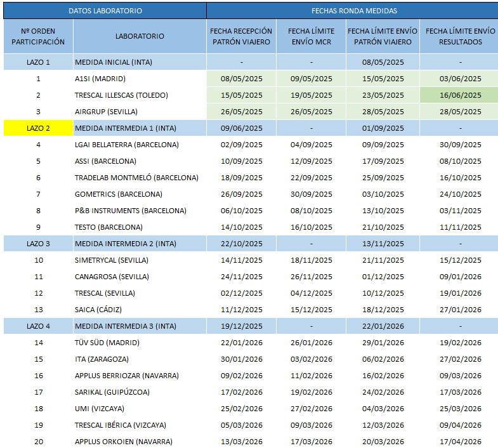Viewport: 498px width, 448px height.
Task: Click participation order number 20
Action: click(x=38, y=442)
